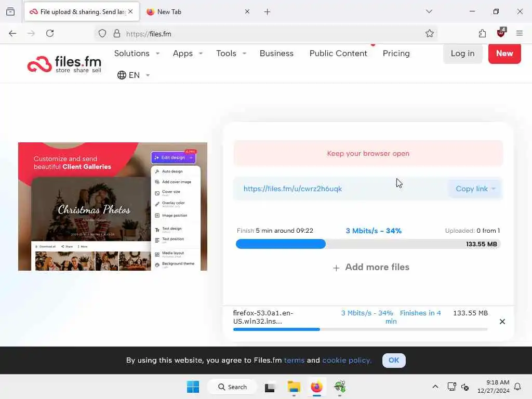The height and width of the screenshot is (399, 532).
Task: Click the Finish 5 min around 09:22 text
Action: pos(275,231)
